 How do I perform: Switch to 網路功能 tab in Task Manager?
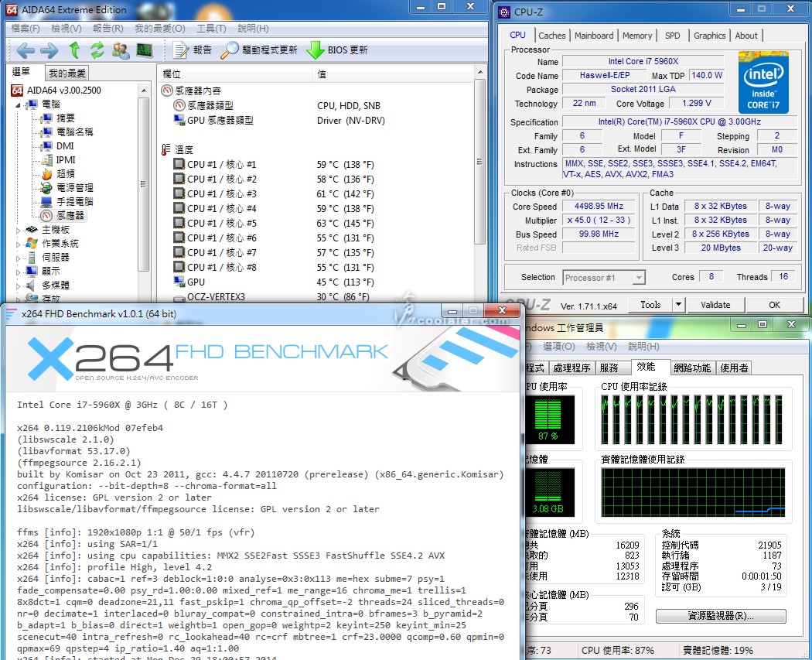692,368
